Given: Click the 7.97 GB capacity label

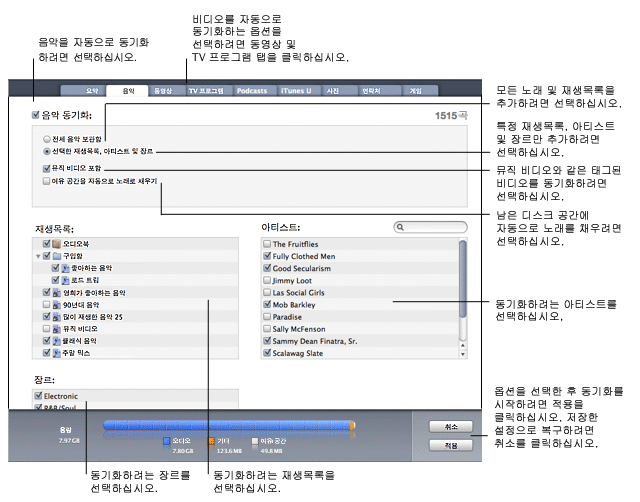Looking at the screenshot, I should pyautogui.click(x=69, y=441).
